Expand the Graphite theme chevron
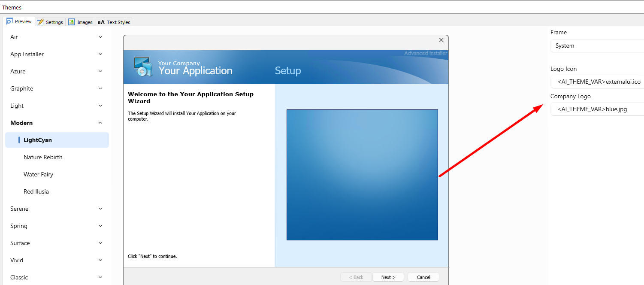Screen dimensions: 644x285 100,88
